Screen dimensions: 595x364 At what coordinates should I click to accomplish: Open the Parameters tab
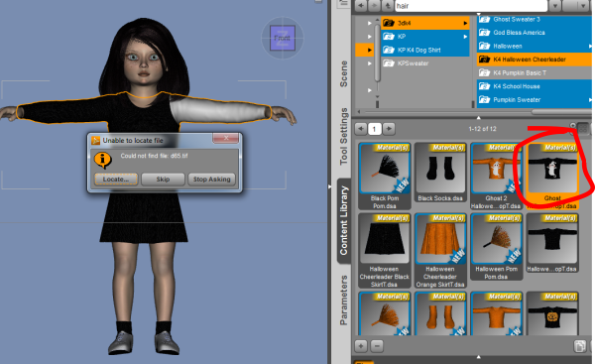343,301
